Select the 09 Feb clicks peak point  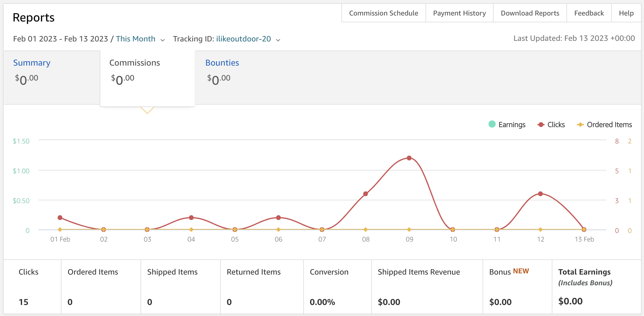pyautogui.click(x=409, y=158)
